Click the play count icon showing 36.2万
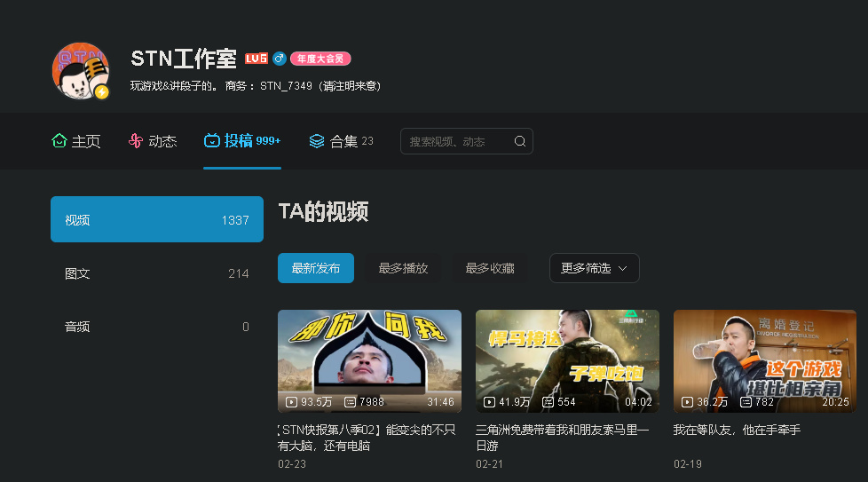The height and width of the screenshot is (482, 868). (687, 402)
